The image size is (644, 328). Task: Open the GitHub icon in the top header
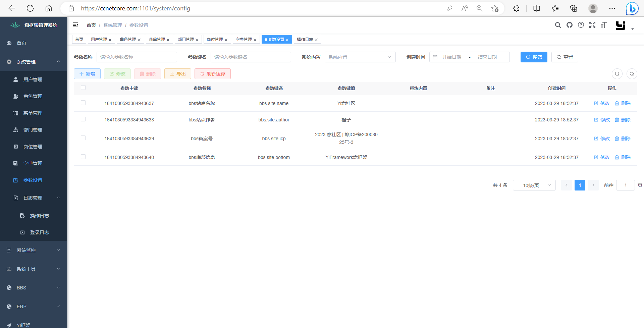tap(570, 25)
